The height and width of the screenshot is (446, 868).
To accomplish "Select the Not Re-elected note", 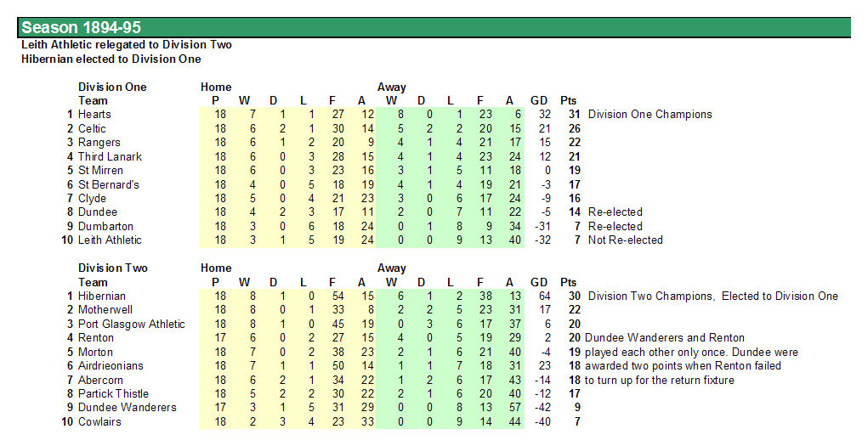I will point(626,240).
